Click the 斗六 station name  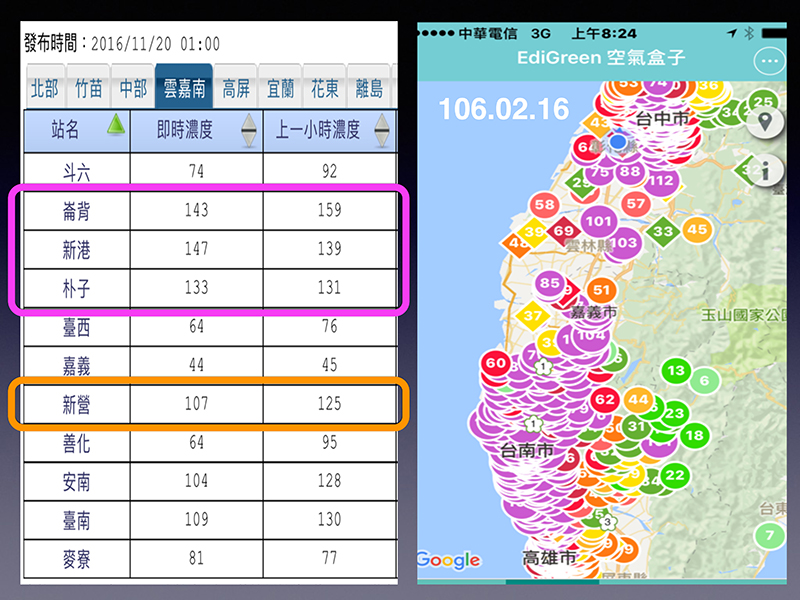[x=77, y=171]
